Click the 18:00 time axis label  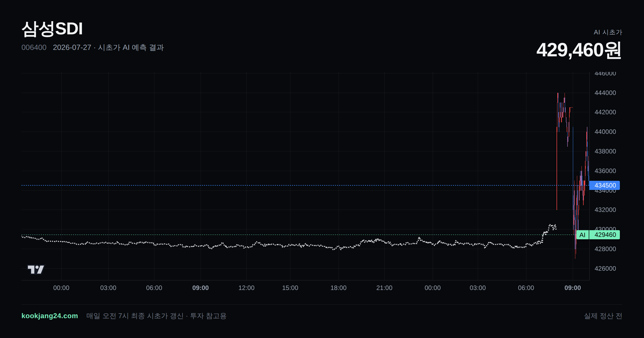pos(338,288)
